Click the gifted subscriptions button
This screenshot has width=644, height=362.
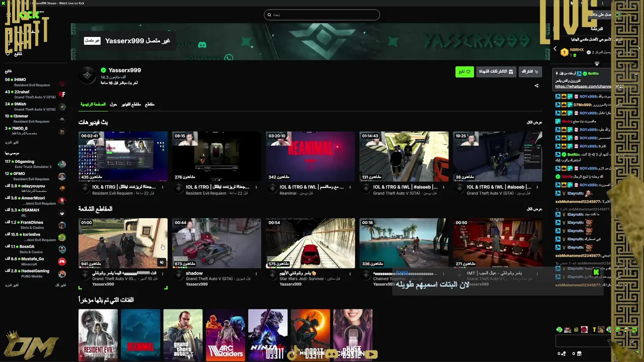tap(496, 72)
